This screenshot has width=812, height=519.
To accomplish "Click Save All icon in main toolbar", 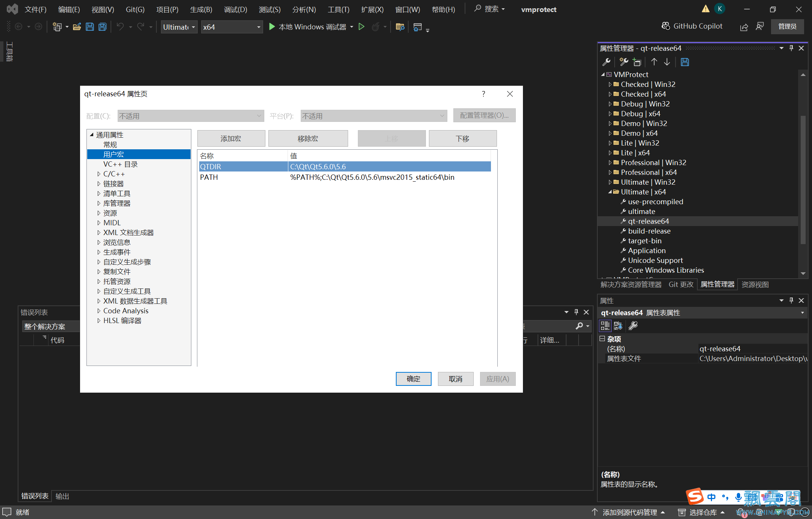I will pos(102,27).
